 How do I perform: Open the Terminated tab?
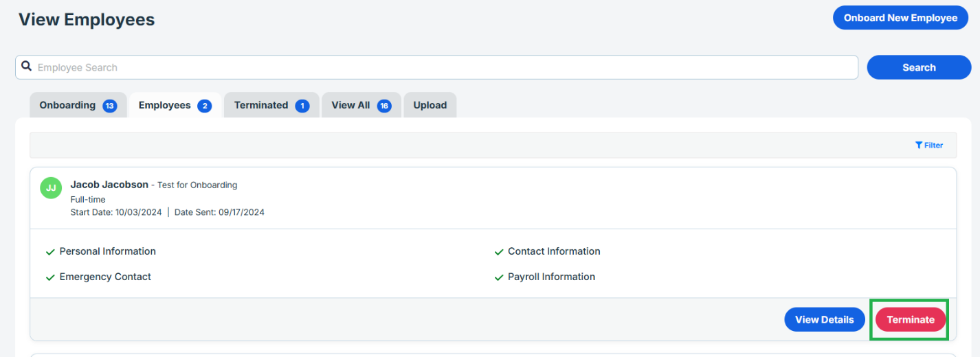[x=260, y=105]
